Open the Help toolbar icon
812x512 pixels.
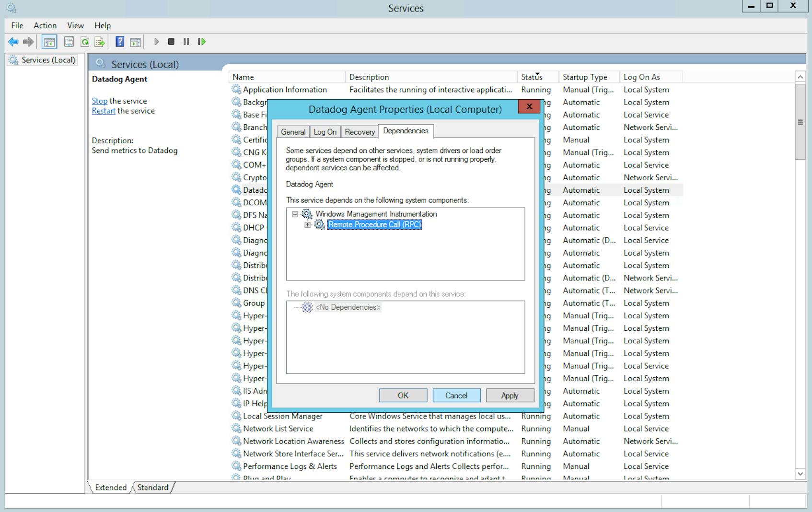(119, 42)
